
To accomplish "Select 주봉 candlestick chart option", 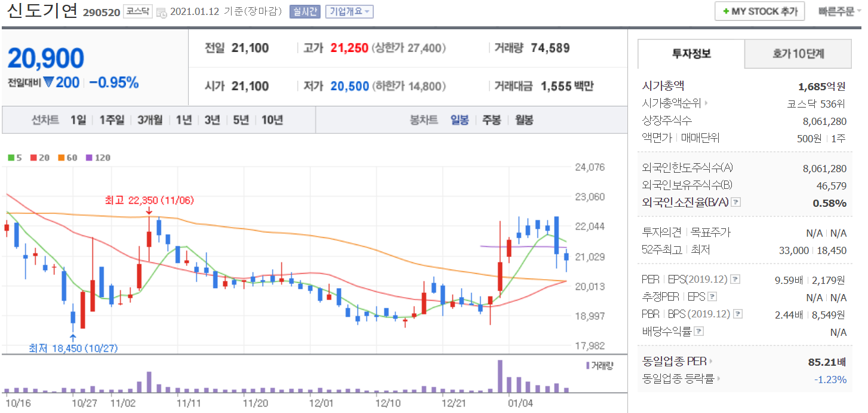I will click(491, 120).
